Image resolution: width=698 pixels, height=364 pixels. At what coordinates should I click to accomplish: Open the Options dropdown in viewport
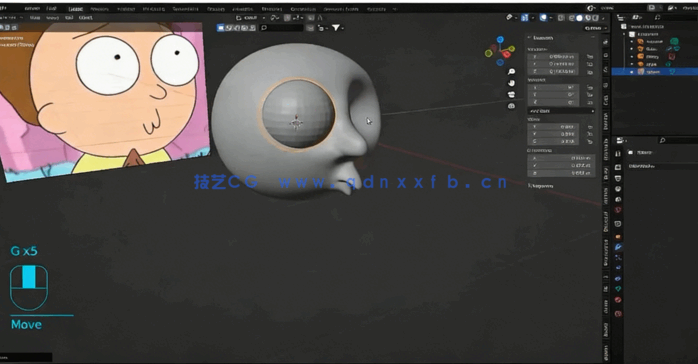click(595, 28)
